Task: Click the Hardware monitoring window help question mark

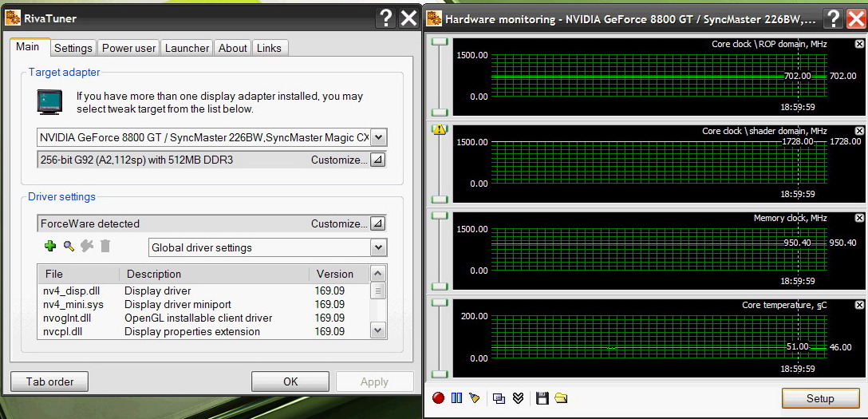Action: point(833,19)
